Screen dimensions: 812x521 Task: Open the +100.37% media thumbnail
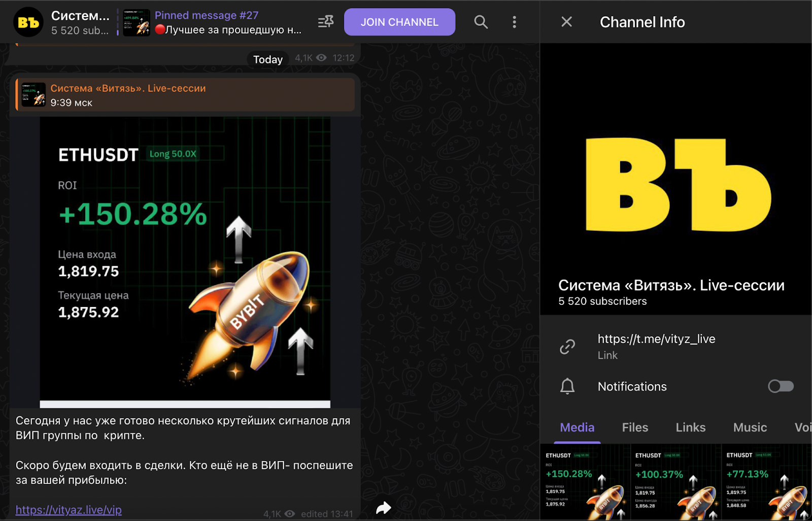pyautogui.click(x=675, y=482)
